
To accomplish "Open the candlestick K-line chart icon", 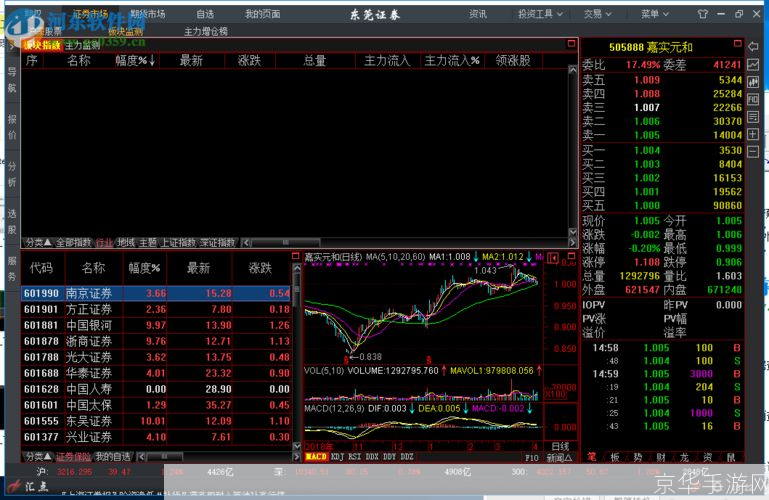I will tap(753, 82).
